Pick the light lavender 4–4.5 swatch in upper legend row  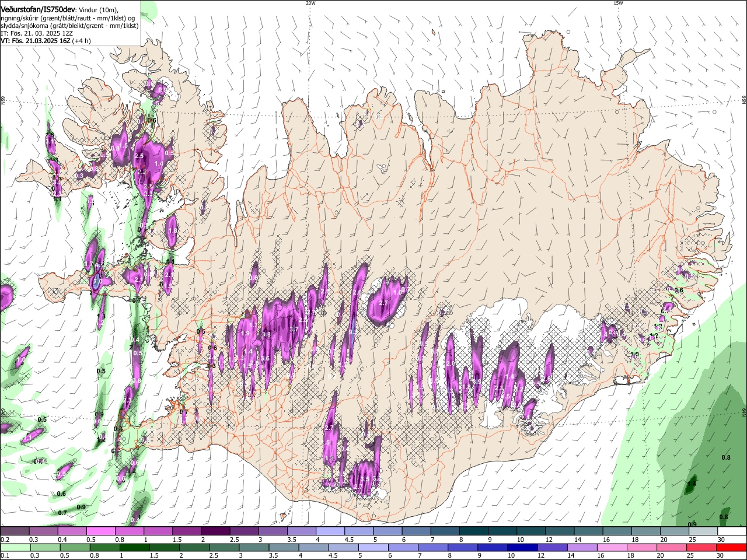pos(330,531)
